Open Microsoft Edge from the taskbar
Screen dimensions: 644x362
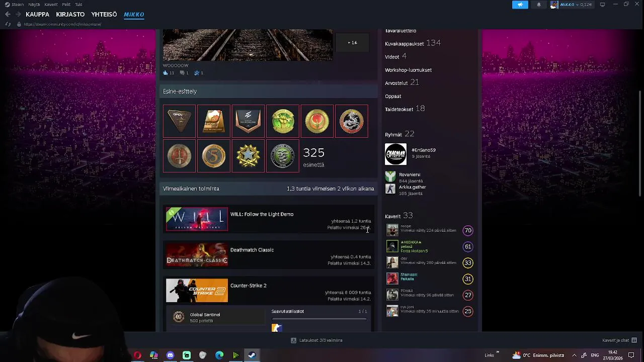coord(219,355)
